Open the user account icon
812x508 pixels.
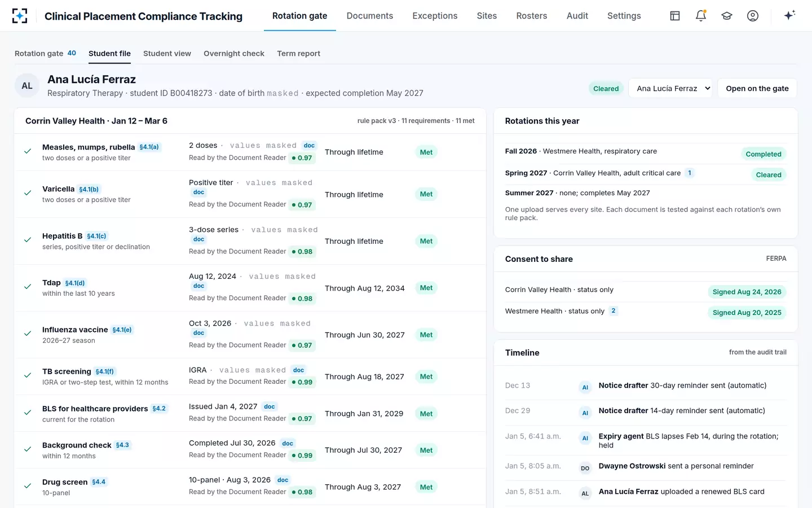pyautogui.click(x=753, y=16)
